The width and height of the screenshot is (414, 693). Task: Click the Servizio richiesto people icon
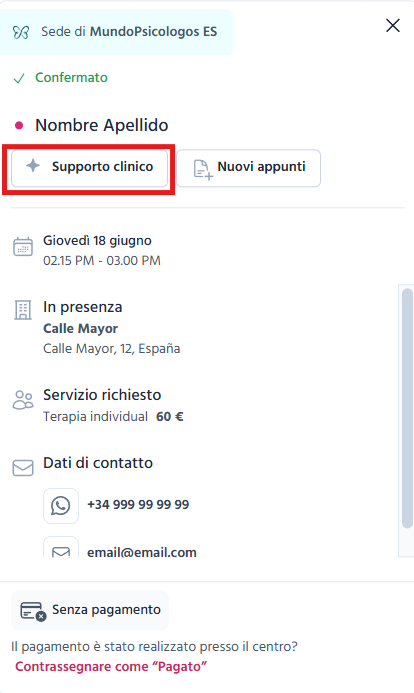tap(23, 400)
